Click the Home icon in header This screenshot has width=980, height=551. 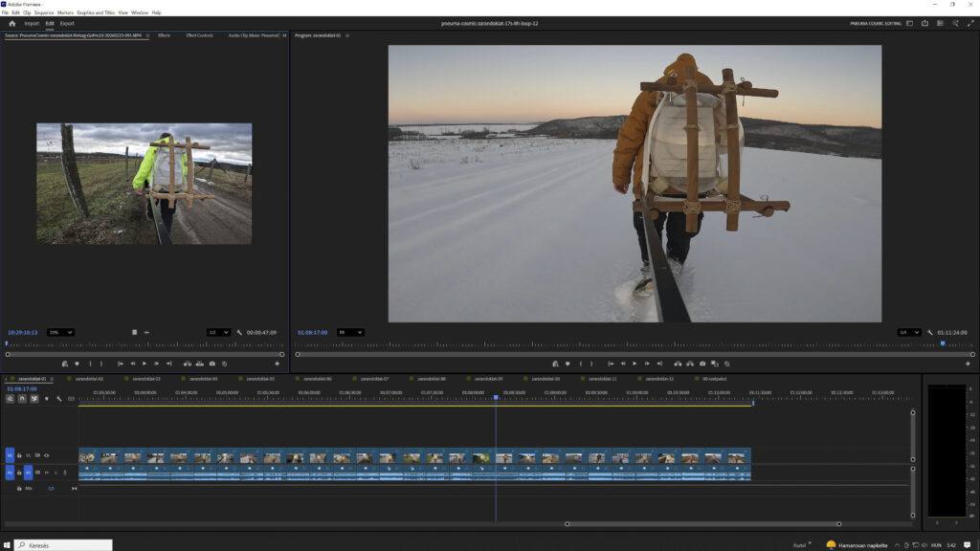(x=12, y=23)
